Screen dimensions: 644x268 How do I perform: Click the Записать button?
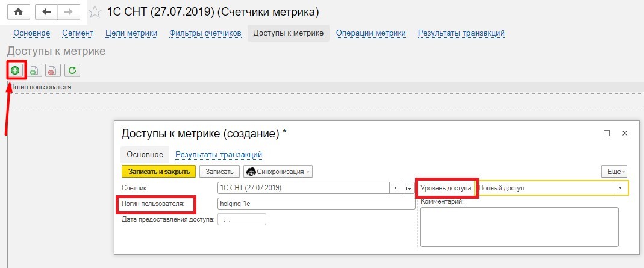tap(219, 172)
